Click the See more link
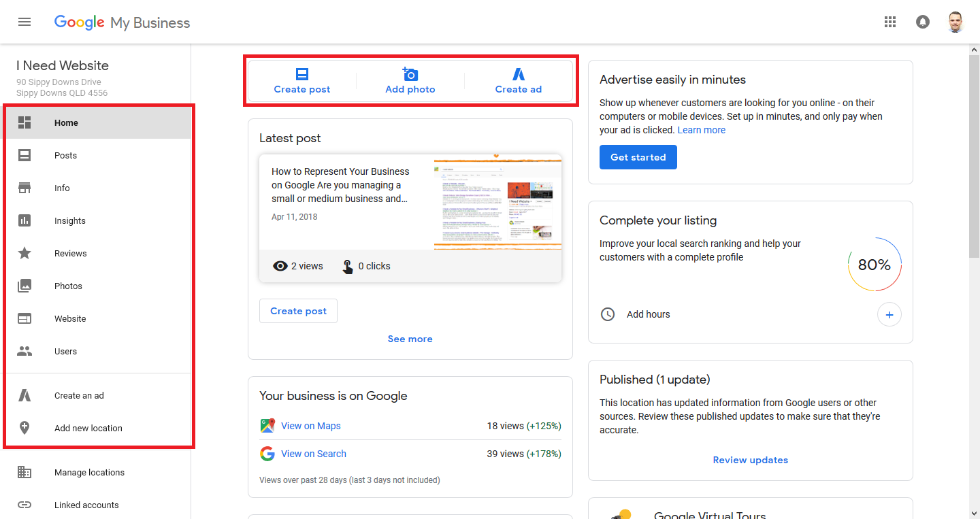980x519 pixels. point(410,339)
